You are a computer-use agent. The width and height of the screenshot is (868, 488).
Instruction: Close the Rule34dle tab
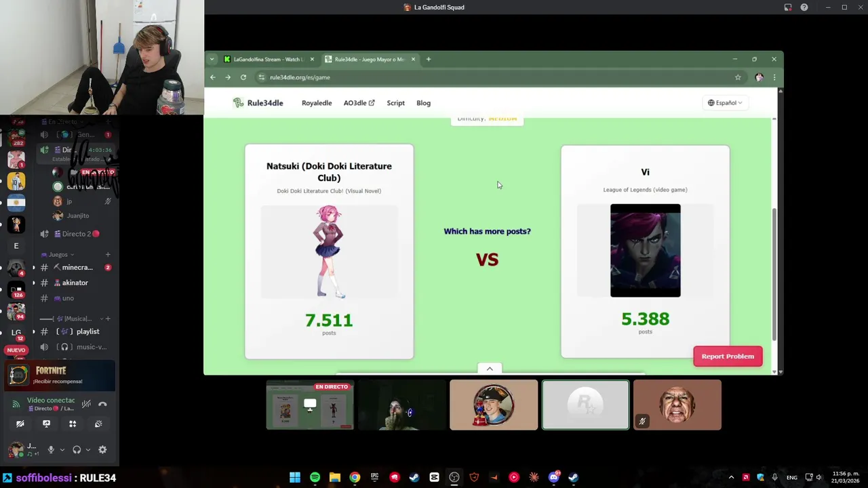coord(413,59)
